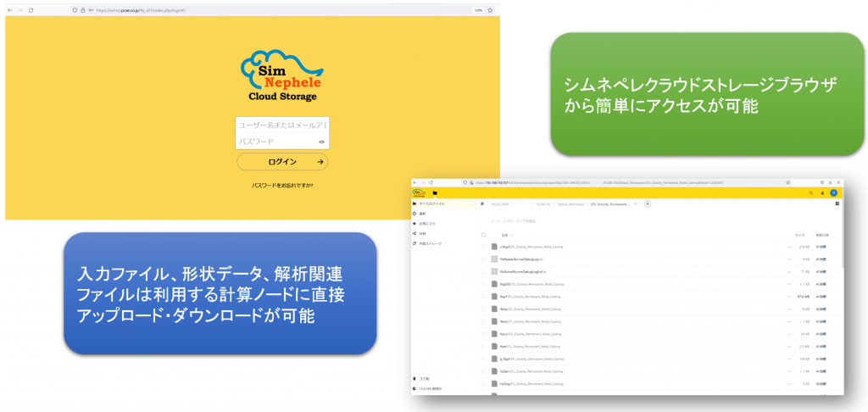
Task: Click the file browser window address bar
Action: pyautogui.click(x=626, y=182)
